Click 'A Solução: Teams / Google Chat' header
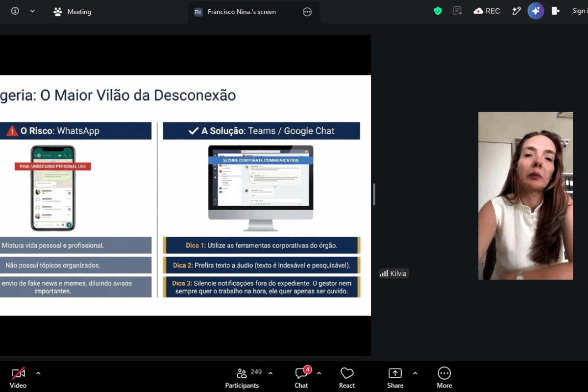Viewport: 588px width, 392px height. pos(262,131)
